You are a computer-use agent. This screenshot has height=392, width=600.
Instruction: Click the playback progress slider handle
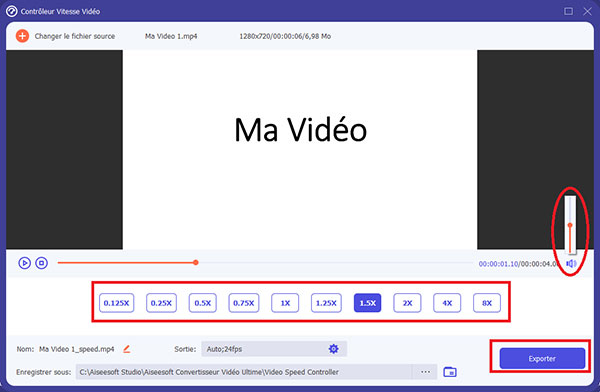tap(196, 263)
